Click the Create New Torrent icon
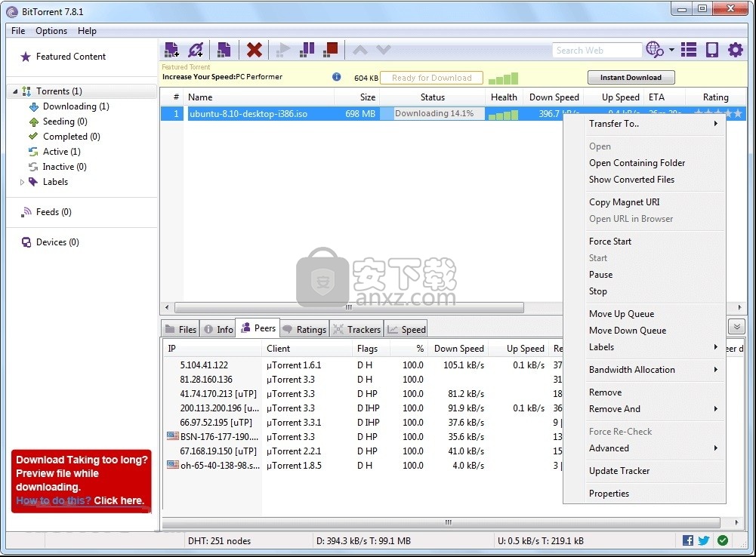The image size is (756, 557). pos(224,50)
